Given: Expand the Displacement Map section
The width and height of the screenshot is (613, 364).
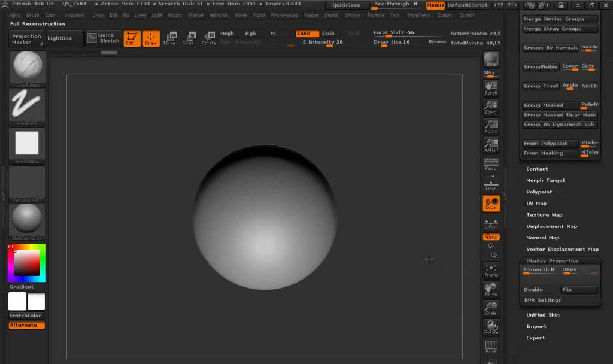Looking at the screenshot, I should [x=551, y=226].
